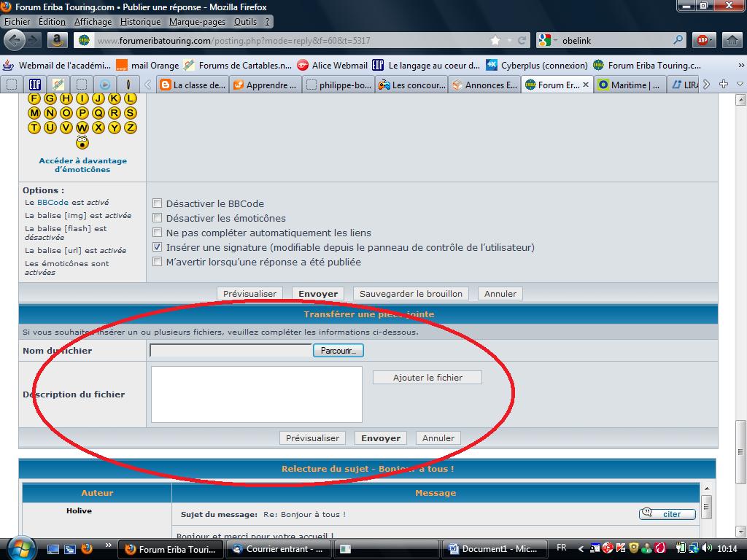
Task: Bookmark page with the star icon
Action: click(x=496, y=41)
